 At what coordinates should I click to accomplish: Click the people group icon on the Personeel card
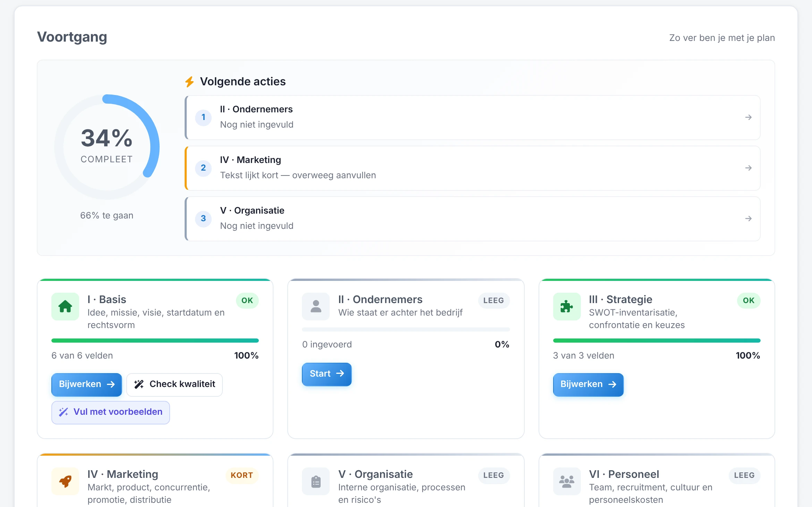click(567, 481)
